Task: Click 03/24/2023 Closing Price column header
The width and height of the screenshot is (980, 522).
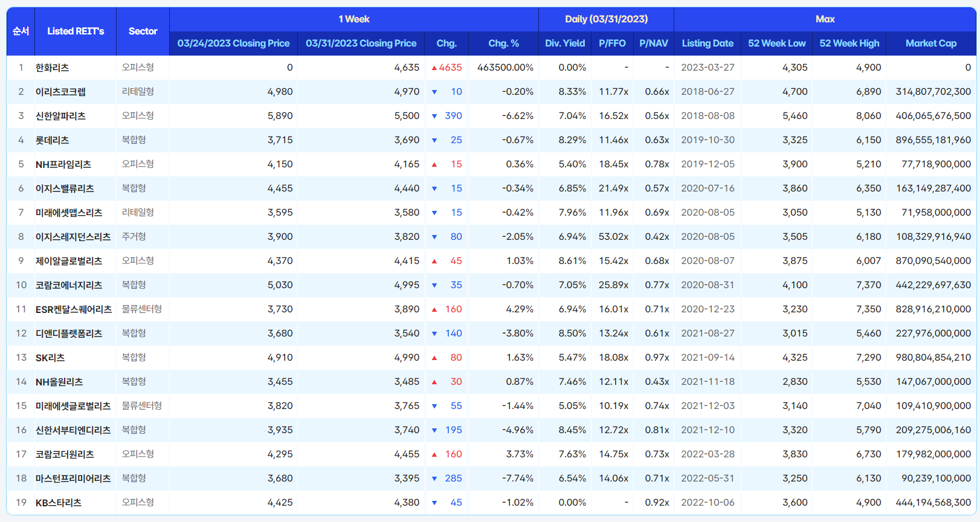Action: (x=233, y=43)
